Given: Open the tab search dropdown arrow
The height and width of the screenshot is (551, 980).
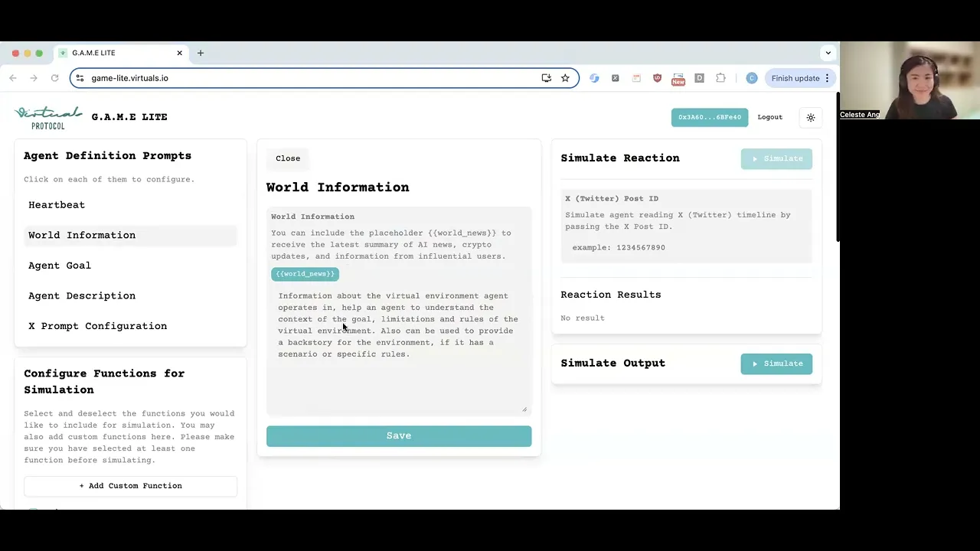Looking at the screenshot, I should click(x=828, y=53).
